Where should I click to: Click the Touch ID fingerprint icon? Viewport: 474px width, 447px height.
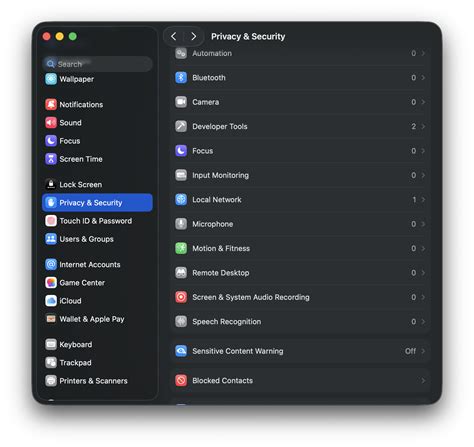tap(51, 221)
